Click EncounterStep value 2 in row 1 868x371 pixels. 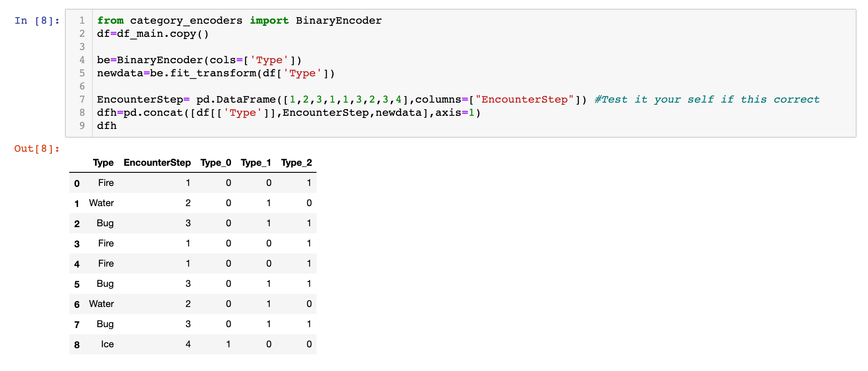[x=188, y=203]
